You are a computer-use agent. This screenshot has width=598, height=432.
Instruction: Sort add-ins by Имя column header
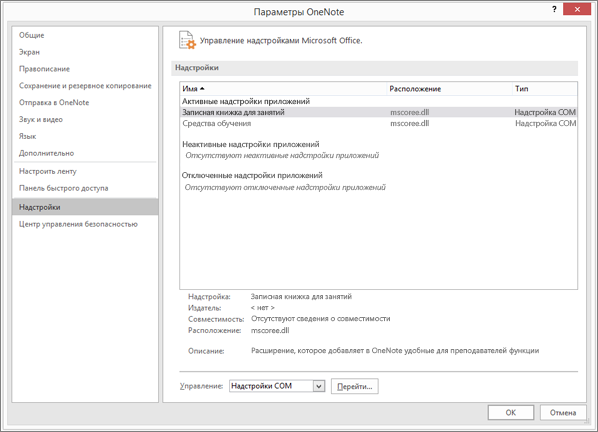(x=283, y=89)
